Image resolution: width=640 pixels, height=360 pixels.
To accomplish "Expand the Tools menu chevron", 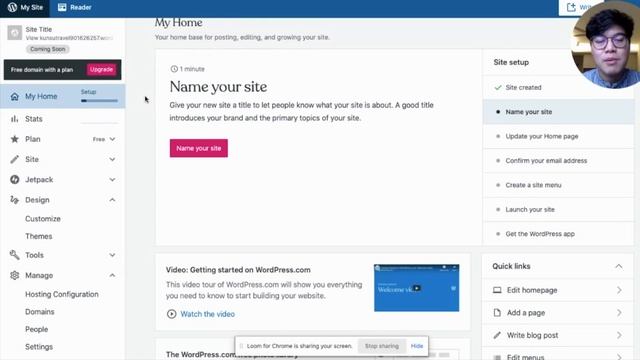I will pos(112,255).
